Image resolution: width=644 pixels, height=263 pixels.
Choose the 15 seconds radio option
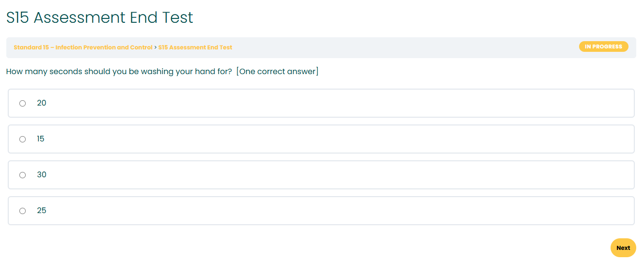[22, 139]
